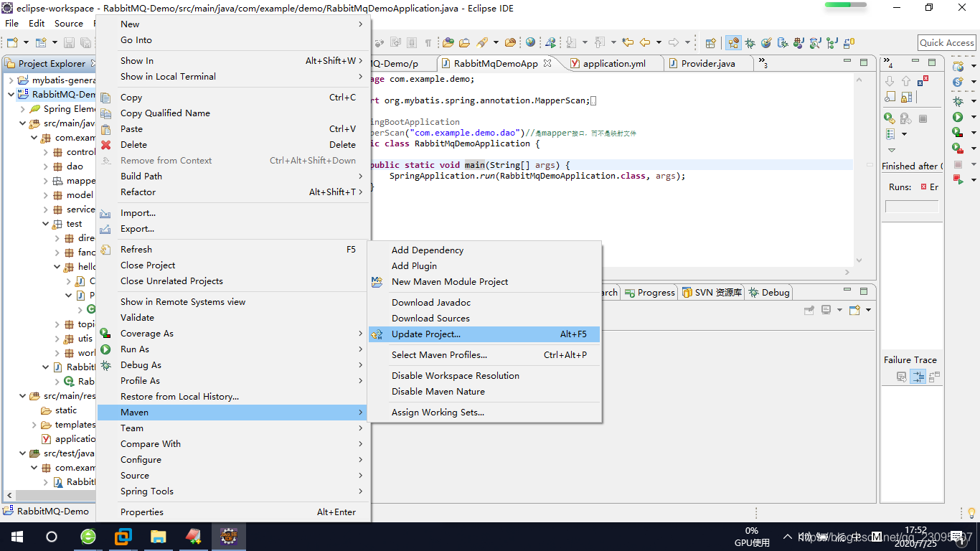Select the static folder in tree
980x551 pixels.
[x=60, y=410]
